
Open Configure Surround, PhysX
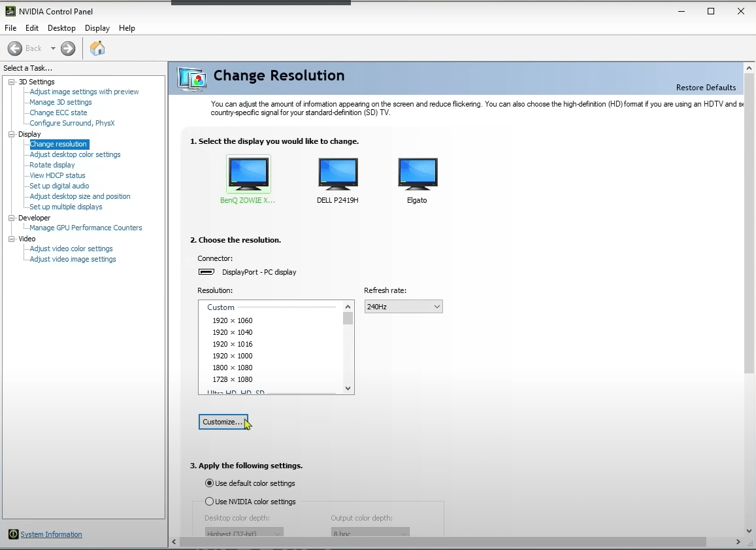point(73,123)
